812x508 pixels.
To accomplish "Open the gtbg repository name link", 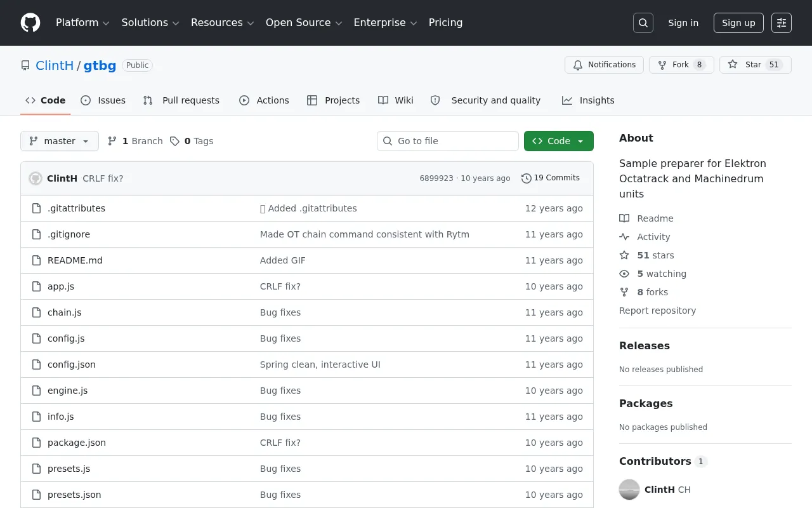I will 100,65.
